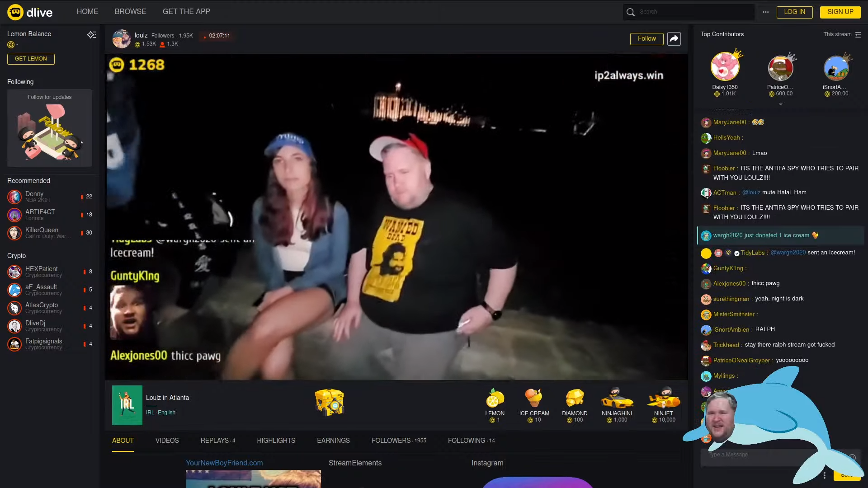Open Trickhead username in chat

pos(726,345)
